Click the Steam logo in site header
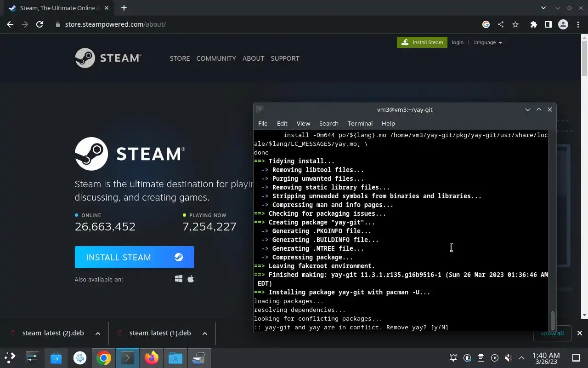588x368 pixels. [x=108, y=58]
